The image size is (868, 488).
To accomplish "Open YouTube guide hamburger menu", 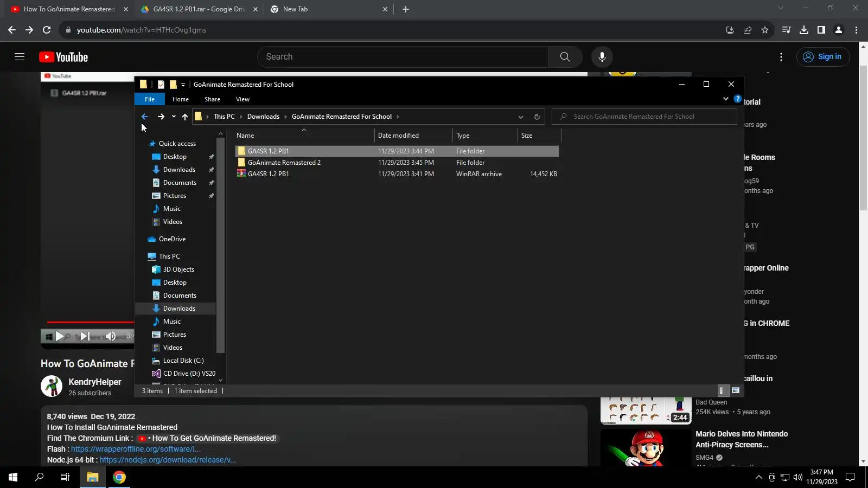I will pyautogui.click(x=20, y=56).
